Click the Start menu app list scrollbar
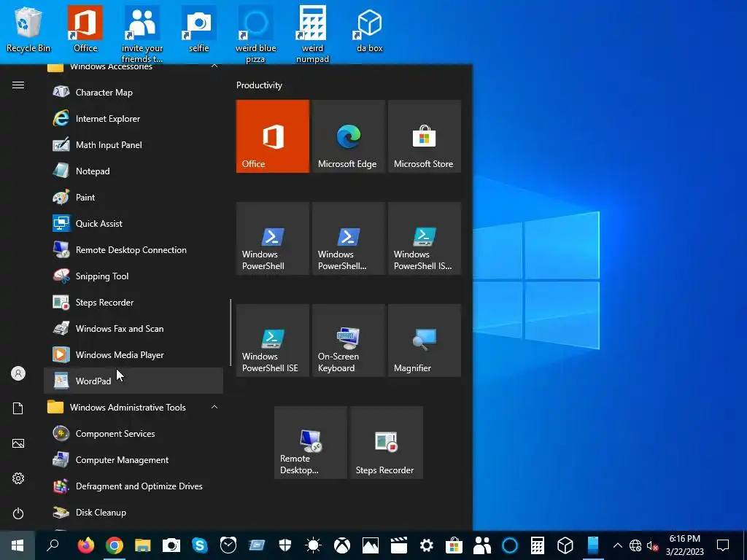This screenshot has width=747, height=560. pyautogui.click(x=231, y=332)
